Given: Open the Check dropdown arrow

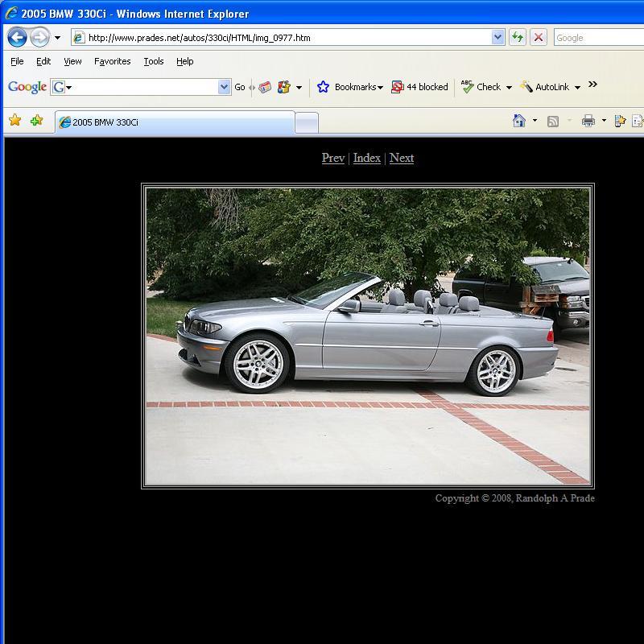Looking at the screenshot, I should tap(509, 87).
